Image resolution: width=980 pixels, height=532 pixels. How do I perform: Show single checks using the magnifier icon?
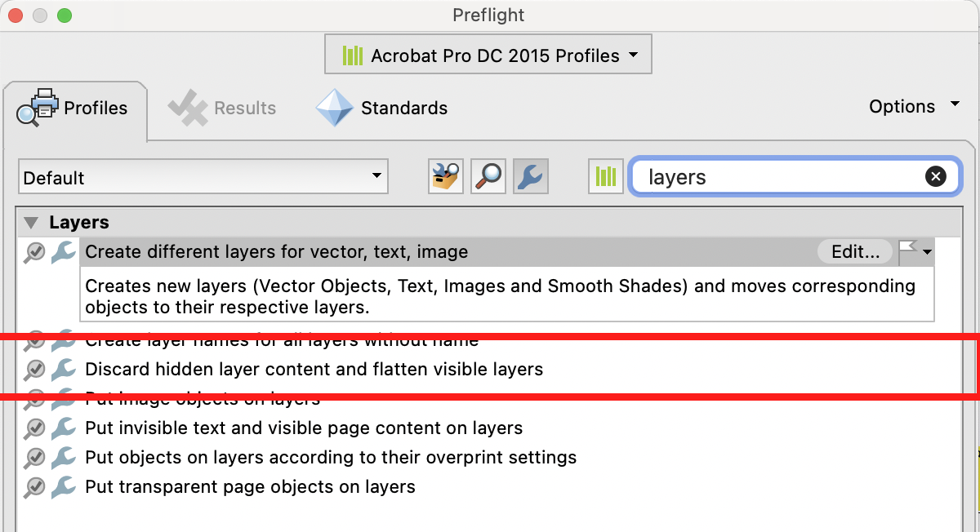(488, 176)
